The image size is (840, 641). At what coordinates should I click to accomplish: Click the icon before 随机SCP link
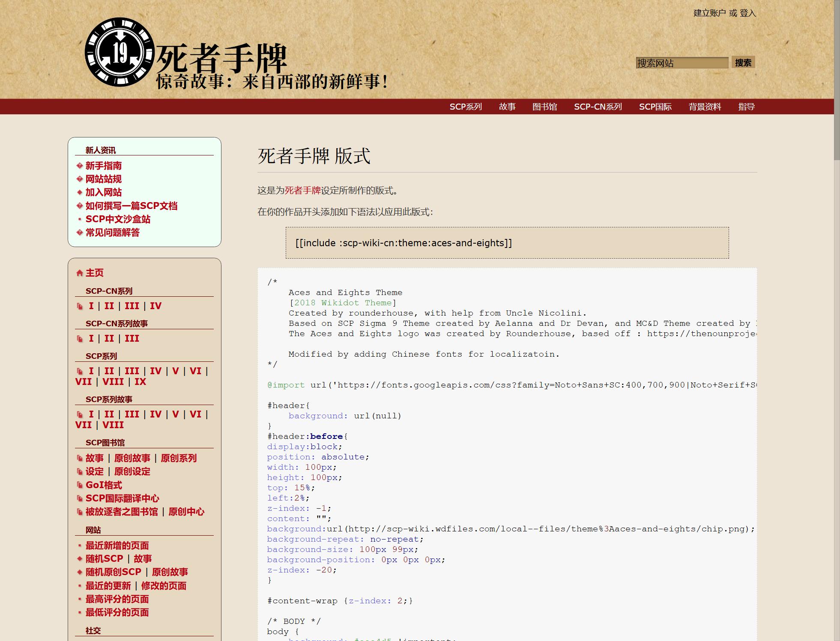(79, 559)
